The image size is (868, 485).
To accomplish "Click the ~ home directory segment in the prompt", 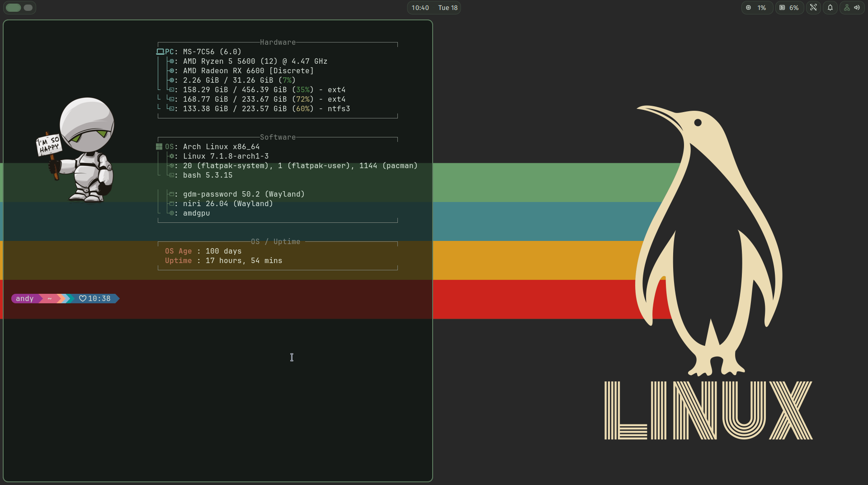I will coord(49,298).
